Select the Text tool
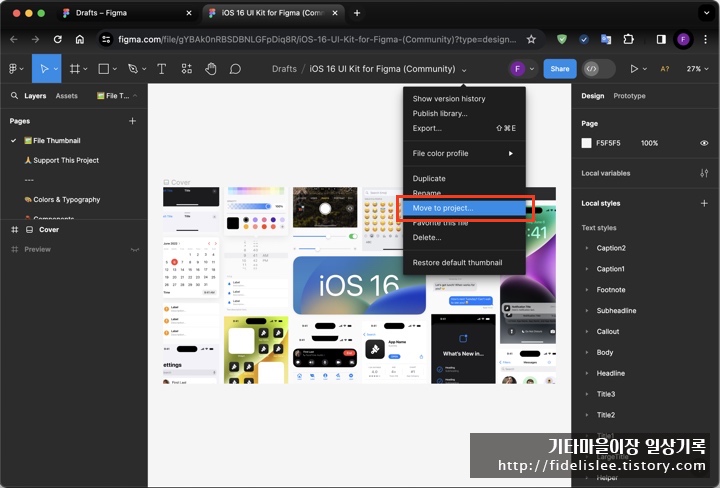 (x=161, y=69)
